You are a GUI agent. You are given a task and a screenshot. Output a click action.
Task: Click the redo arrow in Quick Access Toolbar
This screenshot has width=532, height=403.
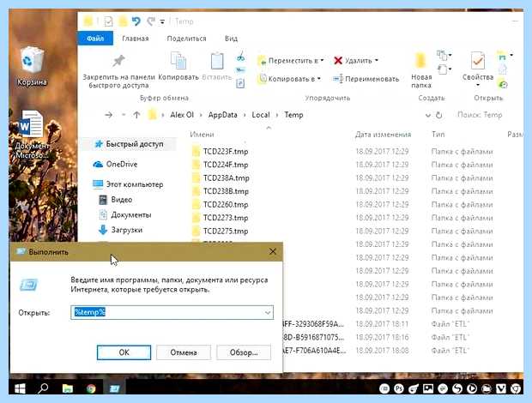151,21
